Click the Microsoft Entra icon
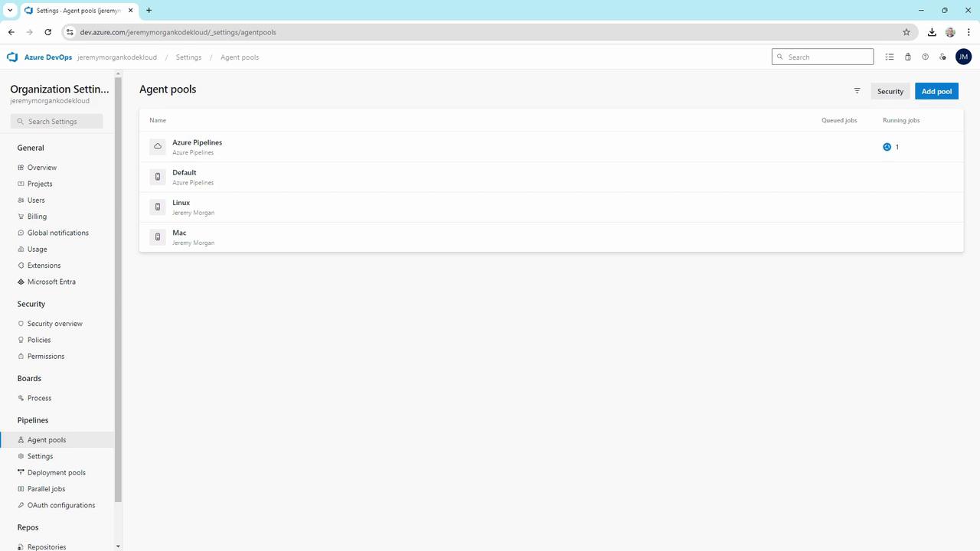The image size is (980, 551). click(21, 282)
